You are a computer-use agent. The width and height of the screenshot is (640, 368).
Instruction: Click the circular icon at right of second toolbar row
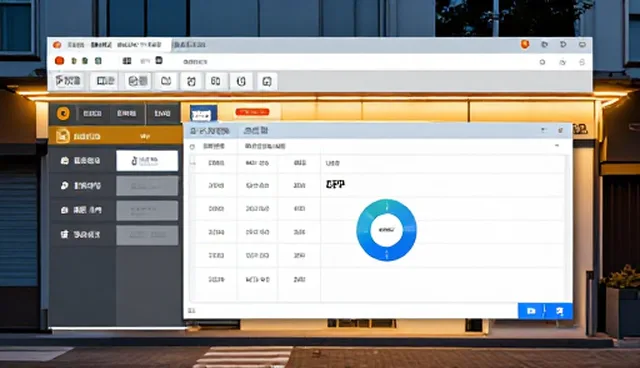click(542, 62)
